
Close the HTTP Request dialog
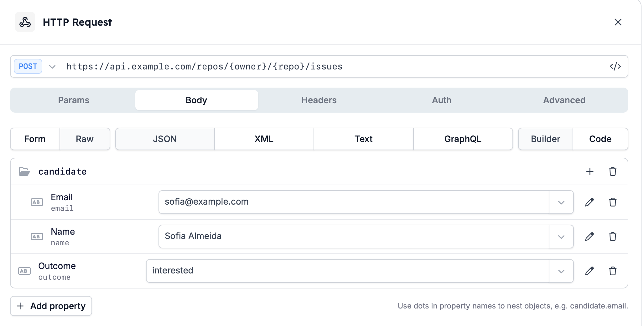pyautogui.click(x=618, y=22)
